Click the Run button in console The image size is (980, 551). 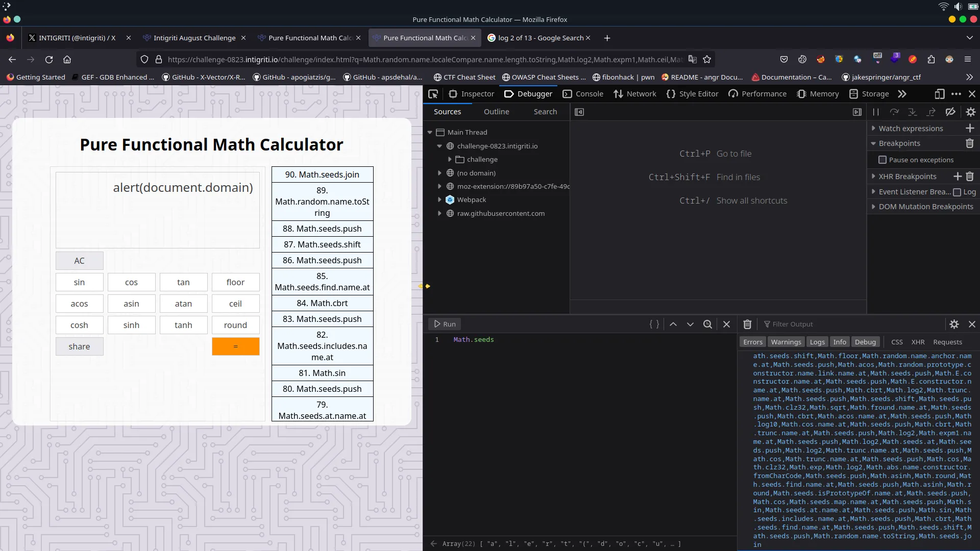coord(446,323)
